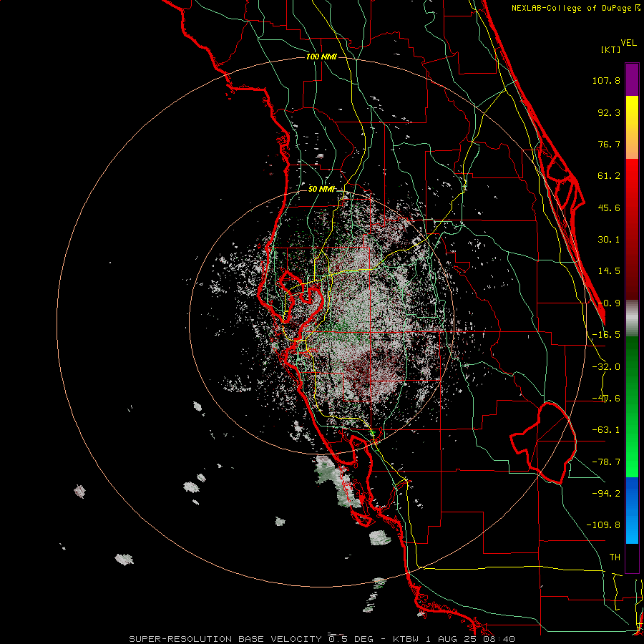Select the -32.0 velocity scale value
Image resolution: width=644 pixels, height=644 pixels.
click(606, 367)
